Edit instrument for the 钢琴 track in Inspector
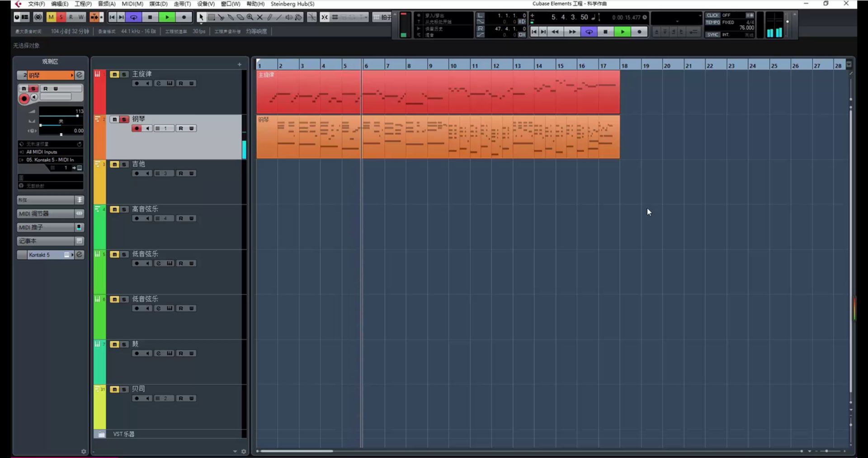868x458 pixels. pos(80,75)
